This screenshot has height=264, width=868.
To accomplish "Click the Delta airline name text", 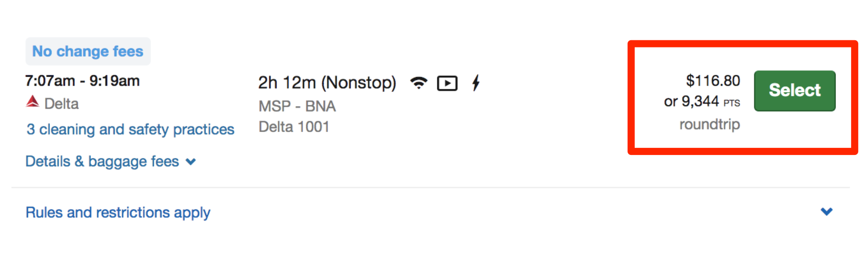I will click(x=62, y=104).
